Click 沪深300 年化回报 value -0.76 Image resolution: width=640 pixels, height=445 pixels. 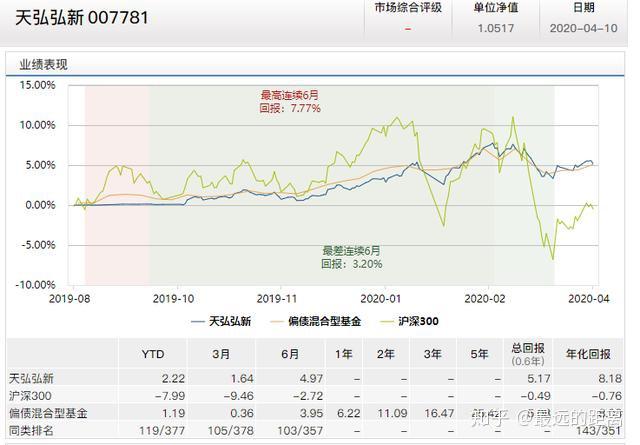[607, 396]
